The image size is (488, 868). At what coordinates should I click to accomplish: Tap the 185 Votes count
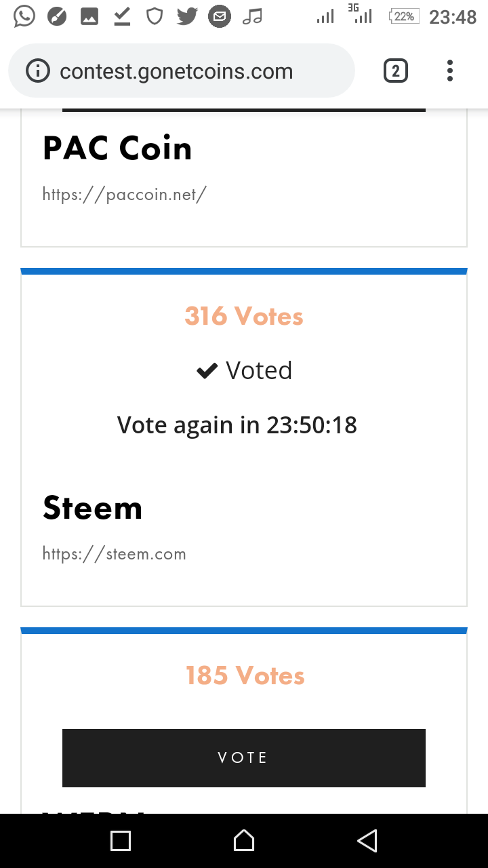click(x=245, y=675)
